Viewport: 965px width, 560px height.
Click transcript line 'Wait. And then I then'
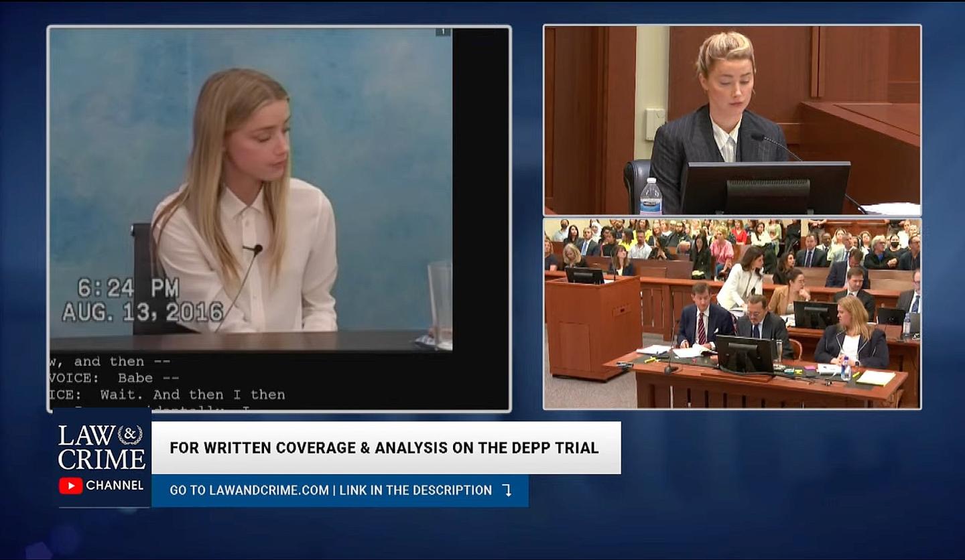pos(168,395)
